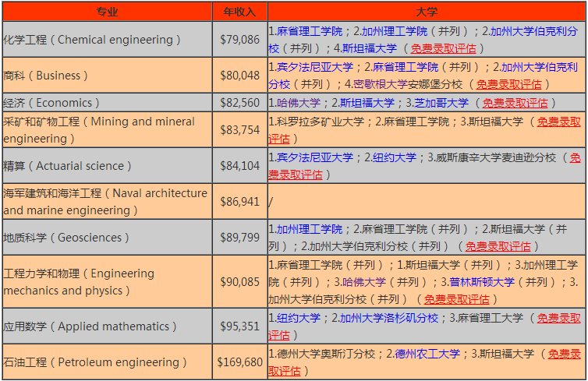Select the $169,680 salary value
Screen dimensions: 588x381
click(240, 362)
